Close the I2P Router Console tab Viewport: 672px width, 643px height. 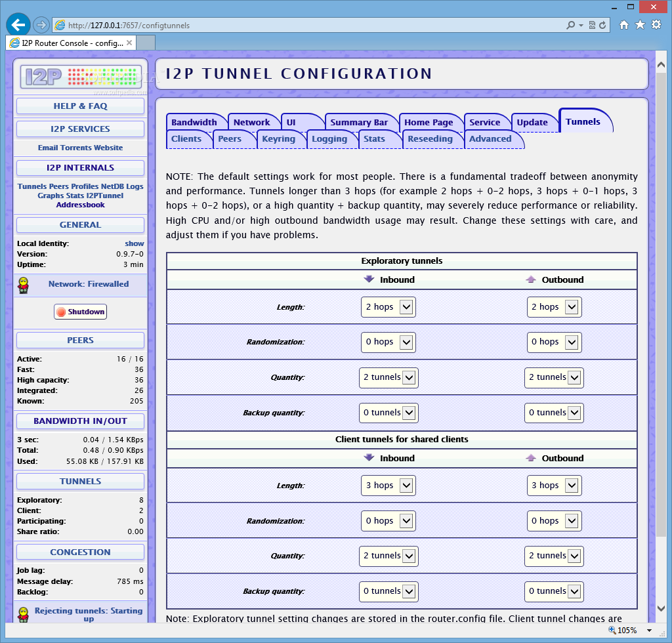[129, 43]
